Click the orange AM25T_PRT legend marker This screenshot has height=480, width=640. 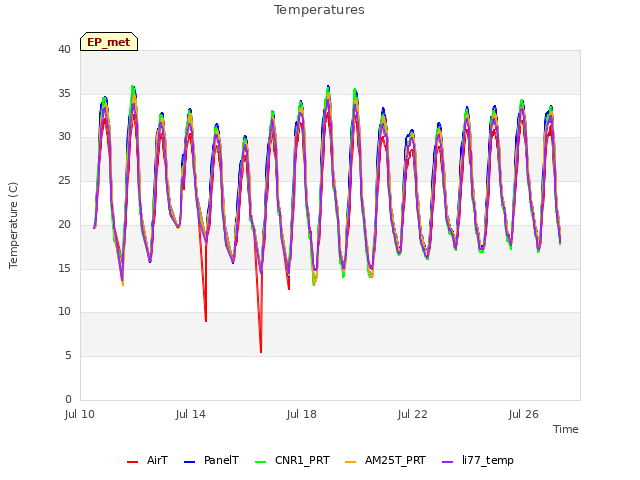click(x=351, y=462)
